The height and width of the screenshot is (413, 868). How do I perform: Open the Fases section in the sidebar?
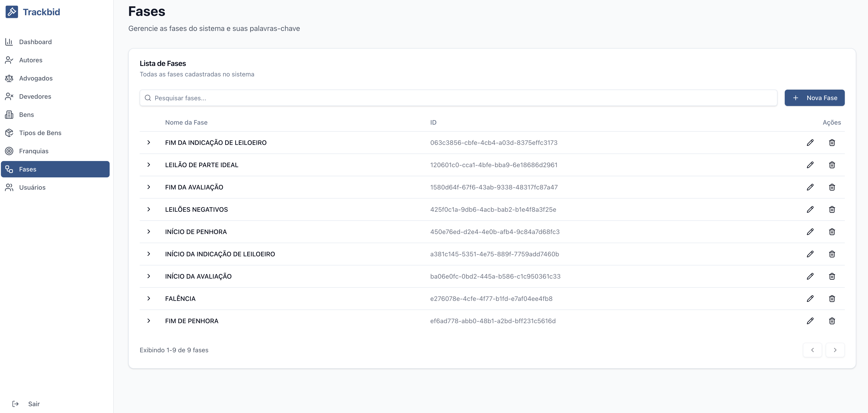coord(28,169)
